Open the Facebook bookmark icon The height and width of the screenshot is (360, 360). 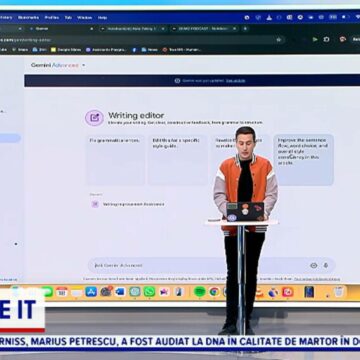(134, 50)
